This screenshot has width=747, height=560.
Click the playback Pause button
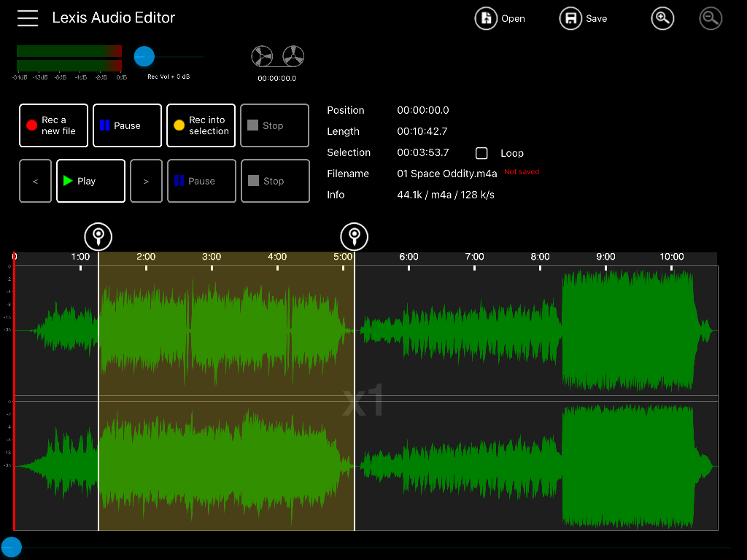[201, 181]
